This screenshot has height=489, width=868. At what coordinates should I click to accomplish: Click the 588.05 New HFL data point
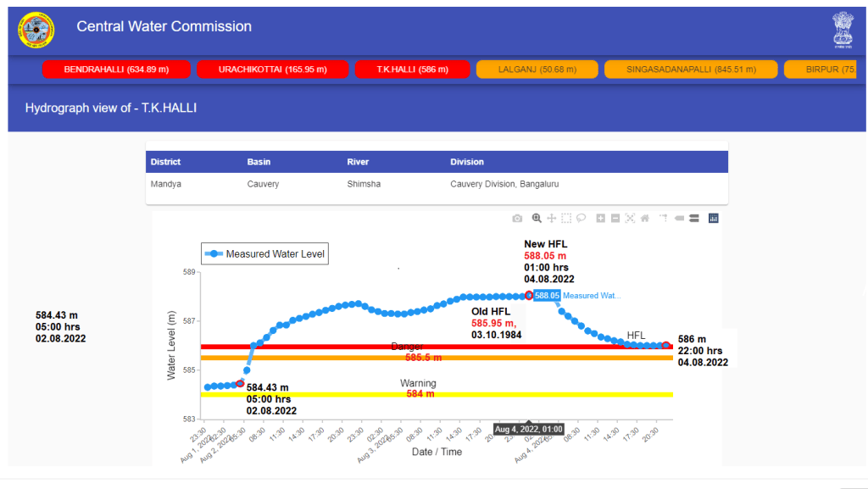(527, 296)
